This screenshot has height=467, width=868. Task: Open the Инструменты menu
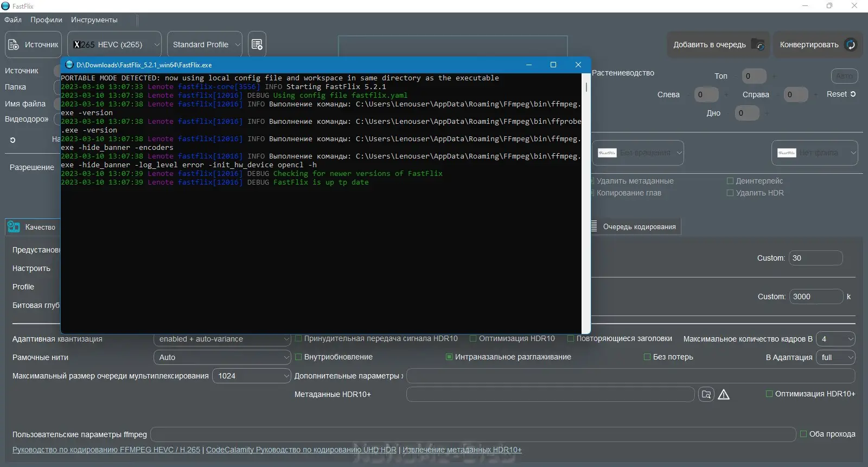coord(94,20)
